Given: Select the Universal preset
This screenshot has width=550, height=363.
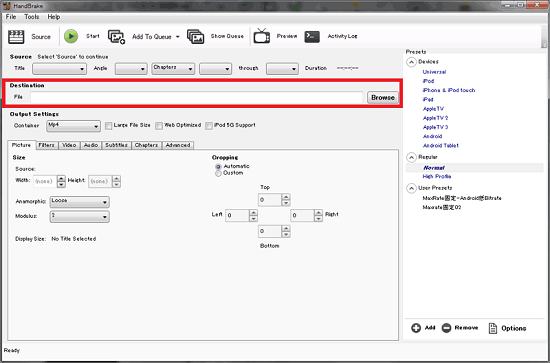Looking at the screenshot, I should click(x=434, y=72).
